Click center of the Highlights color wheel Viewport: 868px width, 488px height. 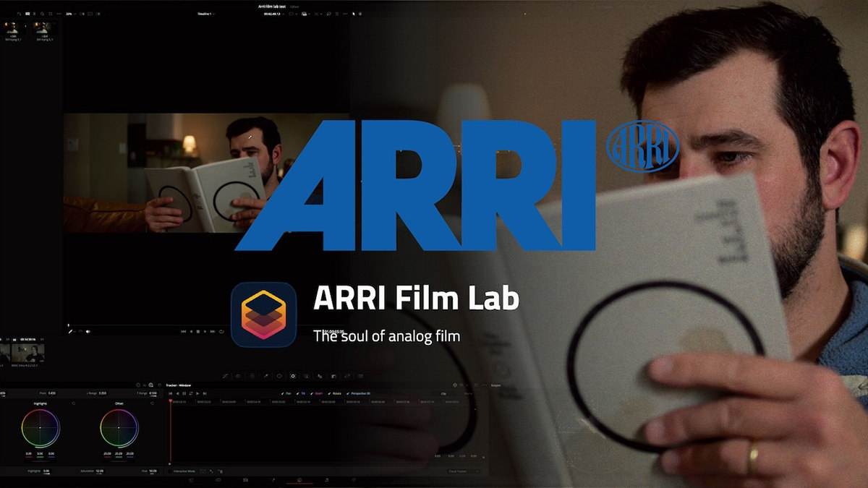pos(40,428)
